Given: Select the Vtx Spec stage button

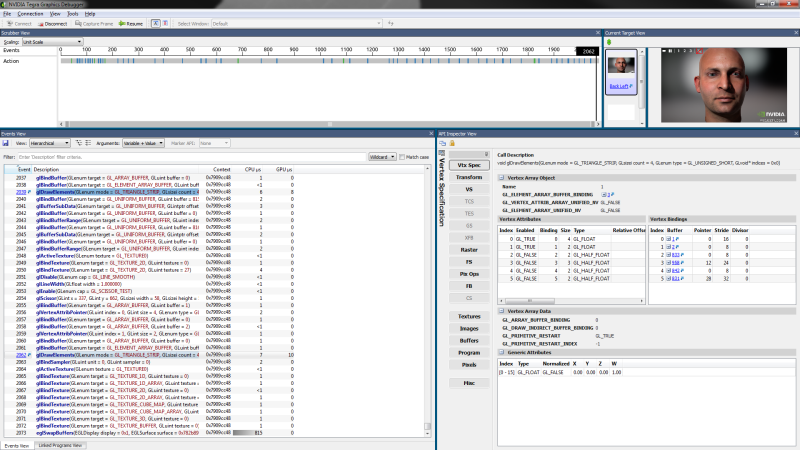Looking at the screenshot, I should point(469,165).
